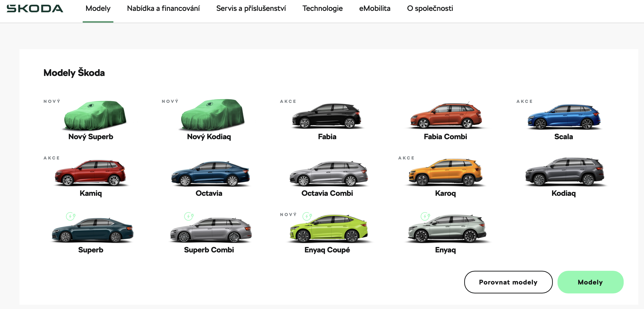Select the silver Superb Combi car image
The height and width of the screenshot is (309, 644).
coord(211,230)
